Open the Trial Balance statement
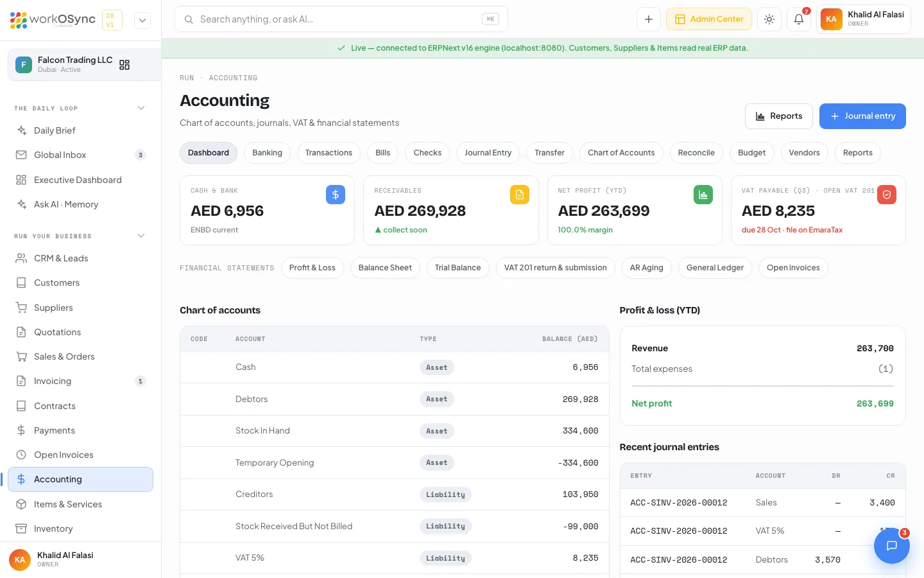The width and height of the screenshot is (924, 578). (458, 268)
